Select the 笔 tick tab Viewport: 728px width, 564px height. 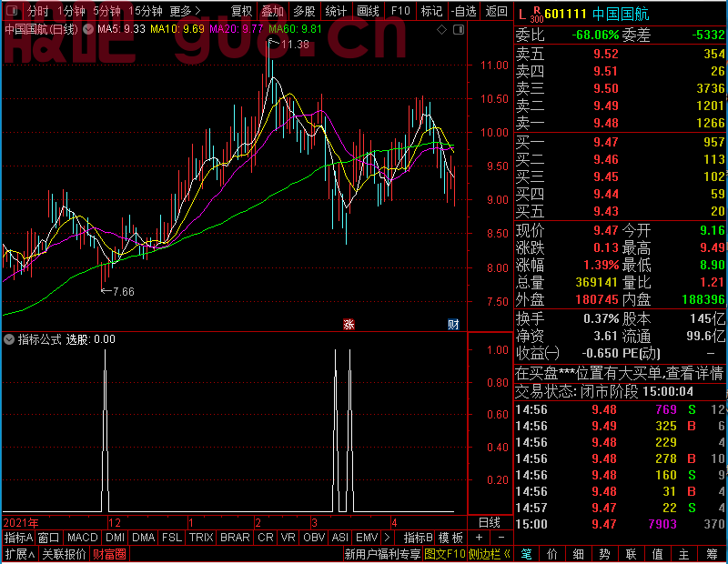point(526,554)
